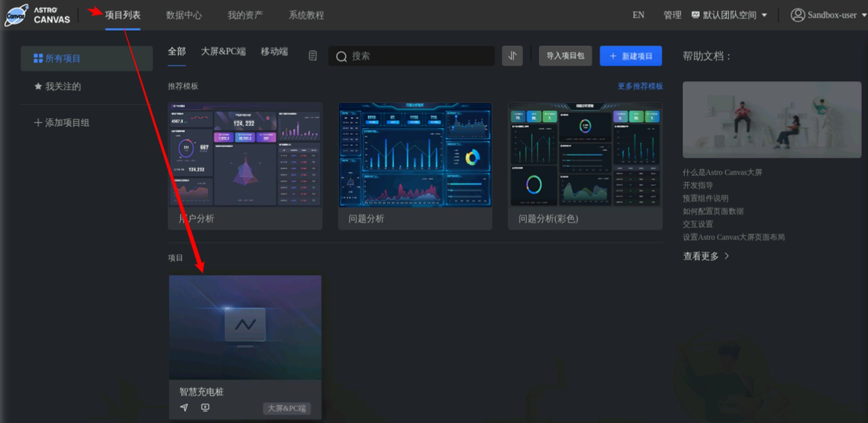868x423 pixels.
Task: Click the 大屏&PC端 tag on 智慧充电桩
Action: (287, 408)
